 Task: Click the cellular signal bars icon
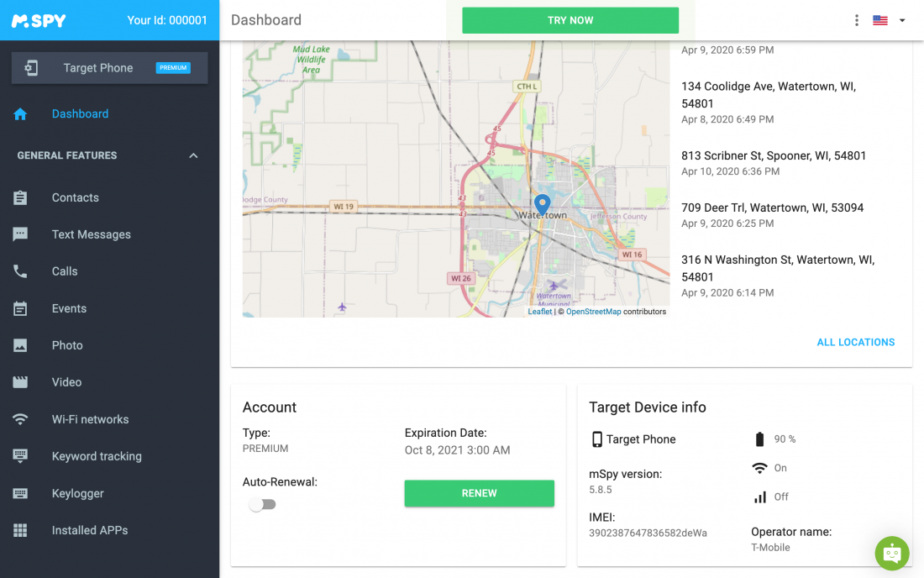[760, 497]
